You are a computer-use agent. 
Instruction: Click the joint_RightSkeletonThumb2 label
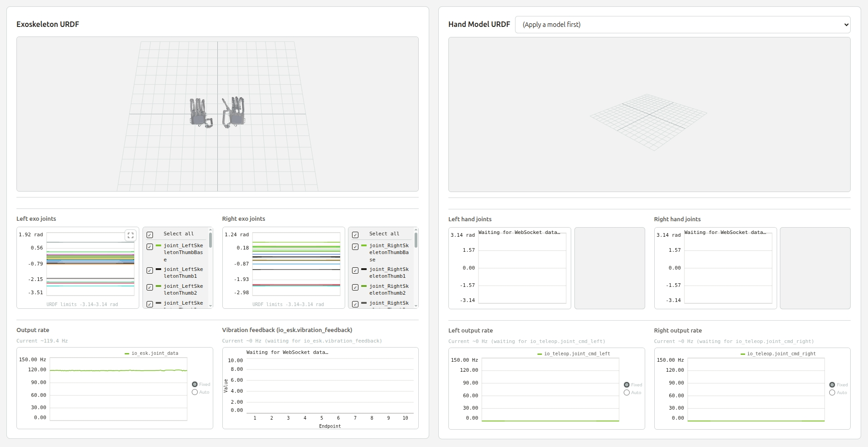coord(389,290)
